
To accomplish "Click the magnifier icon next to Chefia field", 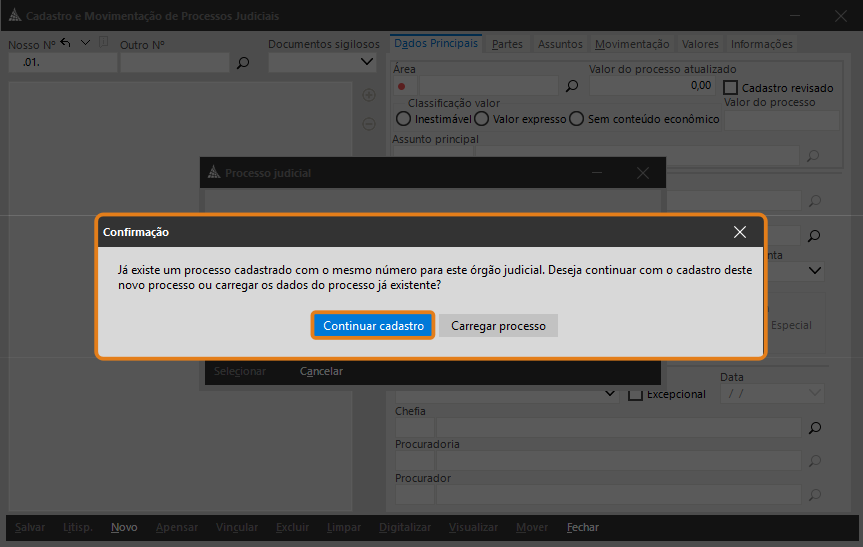I will point(815,428).
